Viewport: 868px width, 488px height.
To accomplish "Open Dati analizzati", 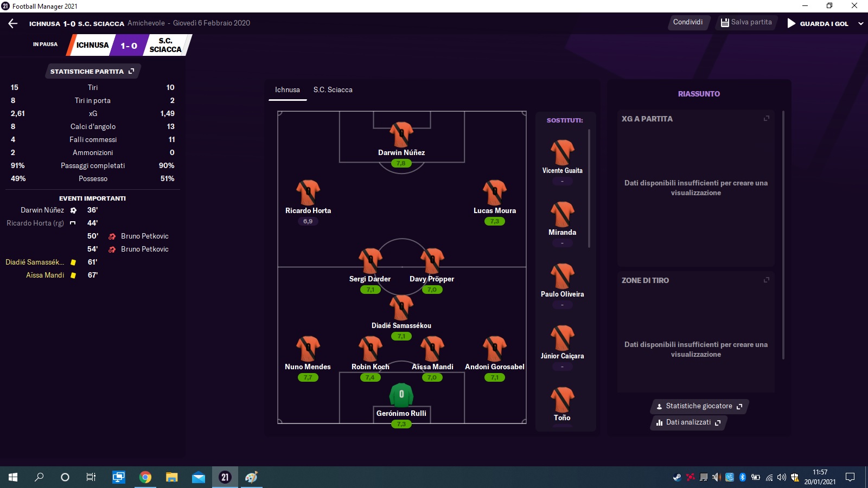I will (x=688, y=422).
